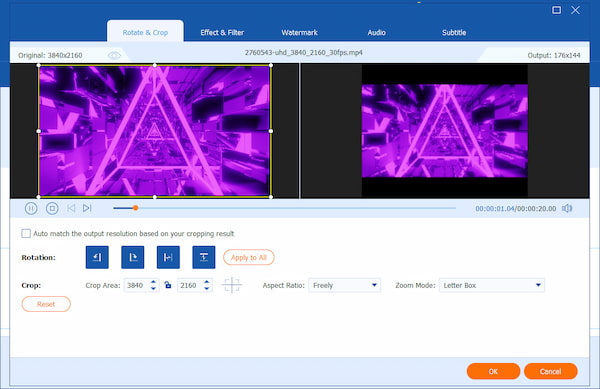The width and height of the screenshot is (600, 389).
Task: Click the orange playback progress handle
Action: click(135, 208)
